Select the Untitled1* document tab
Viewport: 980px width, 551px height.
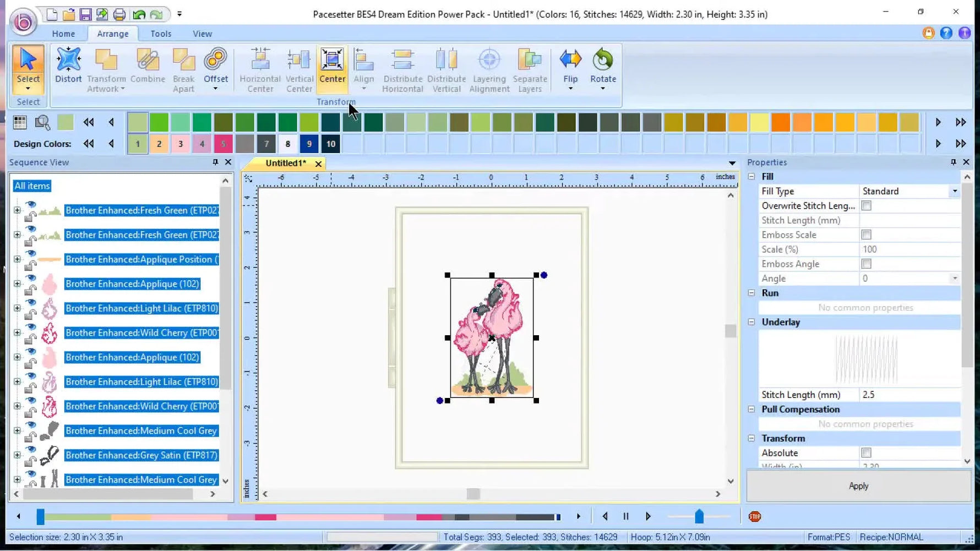coord(286,163)
